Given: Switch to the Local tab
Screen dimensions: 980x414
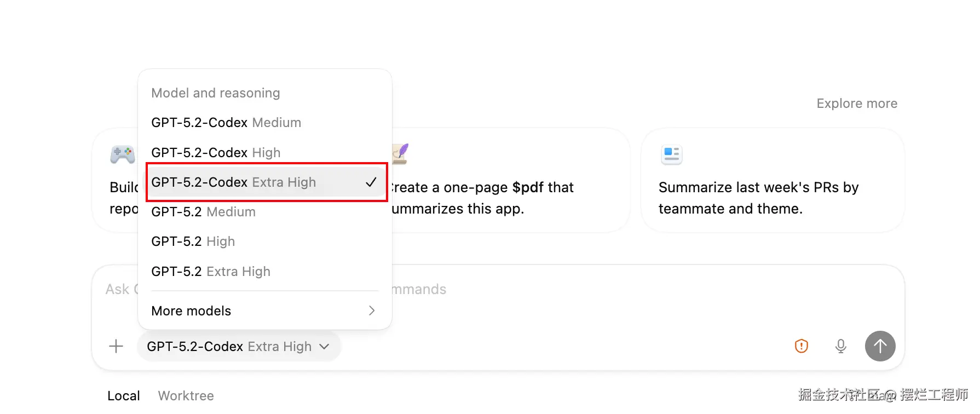Looking at the screenshot, I should click(124, 395).
